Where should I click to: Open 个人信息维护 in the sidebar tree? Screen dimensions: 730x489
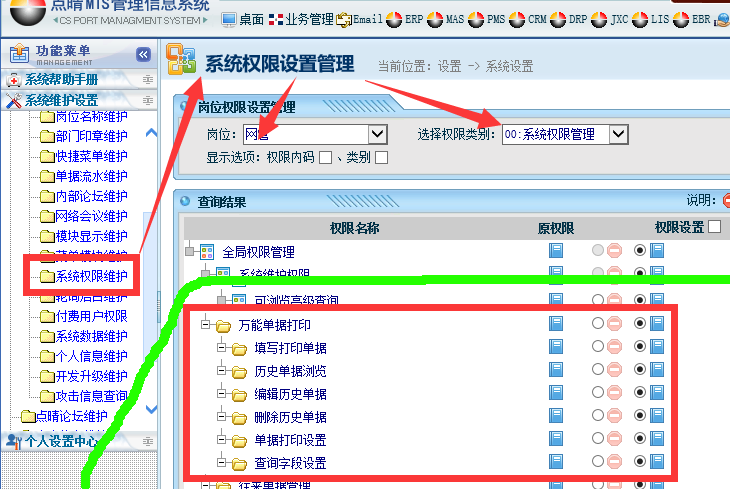(x=84, y=356)
